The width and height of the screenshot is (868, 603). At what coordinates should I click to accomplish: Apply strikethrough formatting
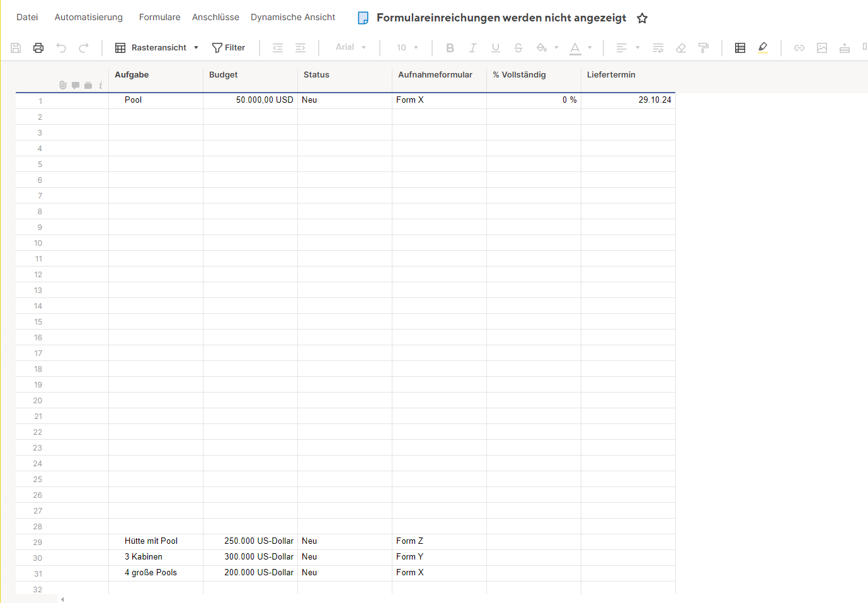[x=518, y=48]
